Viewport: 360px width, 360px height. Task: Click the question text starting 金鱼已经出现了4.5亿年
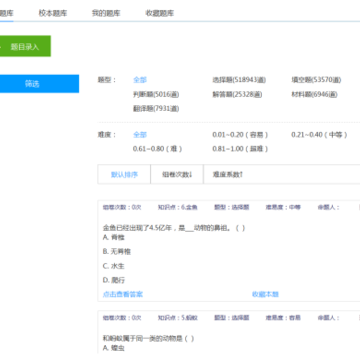pyautogui.click(x=174, y=228)
